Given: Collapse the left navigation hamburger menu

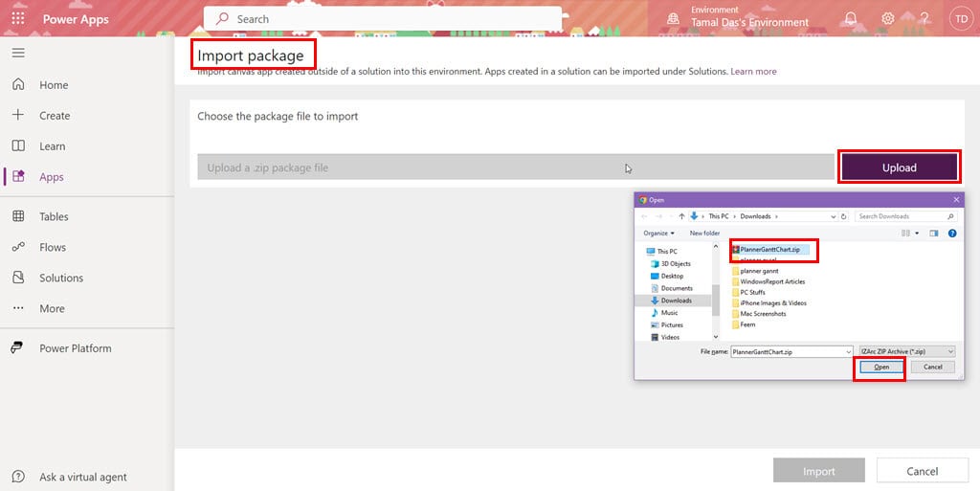Looking at the screenshot, I should coord(18,53).
